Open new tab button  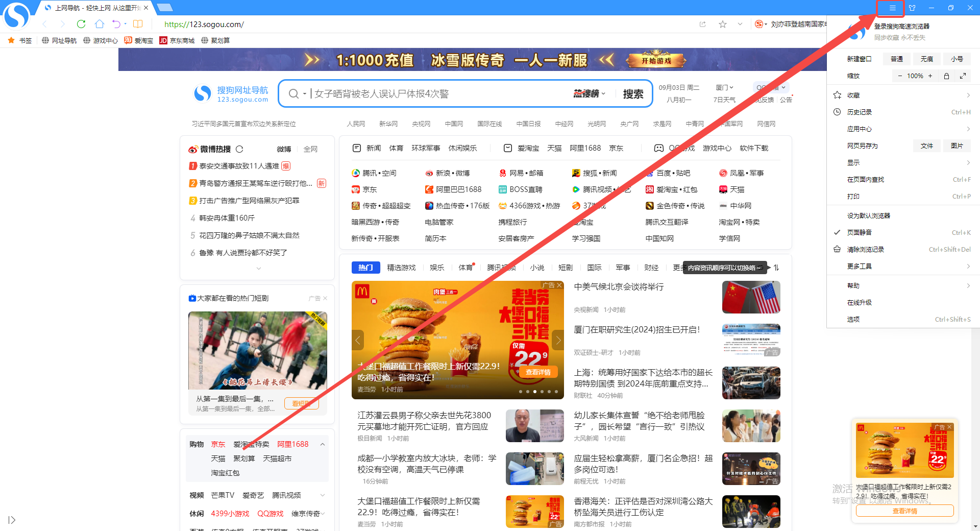(x=164, y=8)
